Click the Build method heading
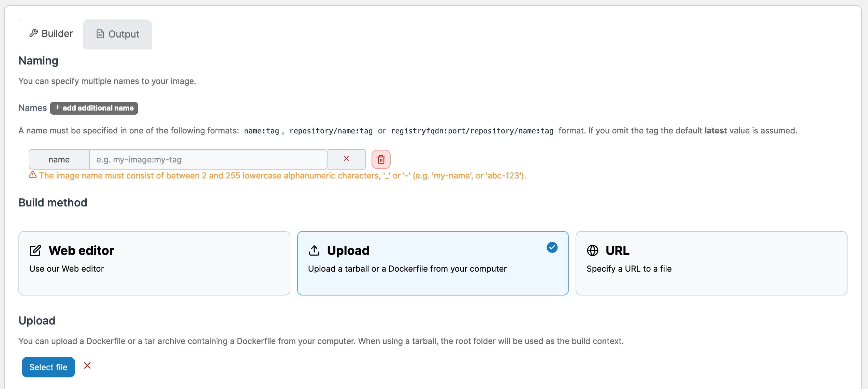The image size is (868, 389). 53,203
